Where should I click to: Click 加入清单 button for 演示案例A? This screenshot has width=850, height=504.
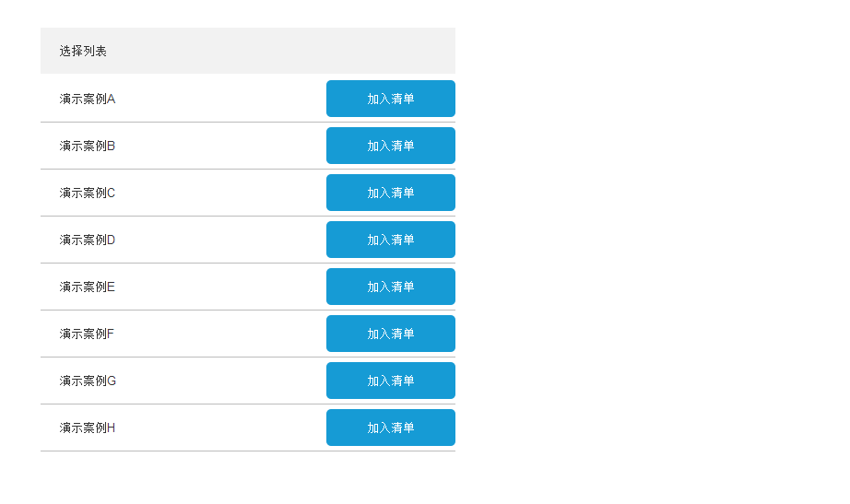click(390, 99)
